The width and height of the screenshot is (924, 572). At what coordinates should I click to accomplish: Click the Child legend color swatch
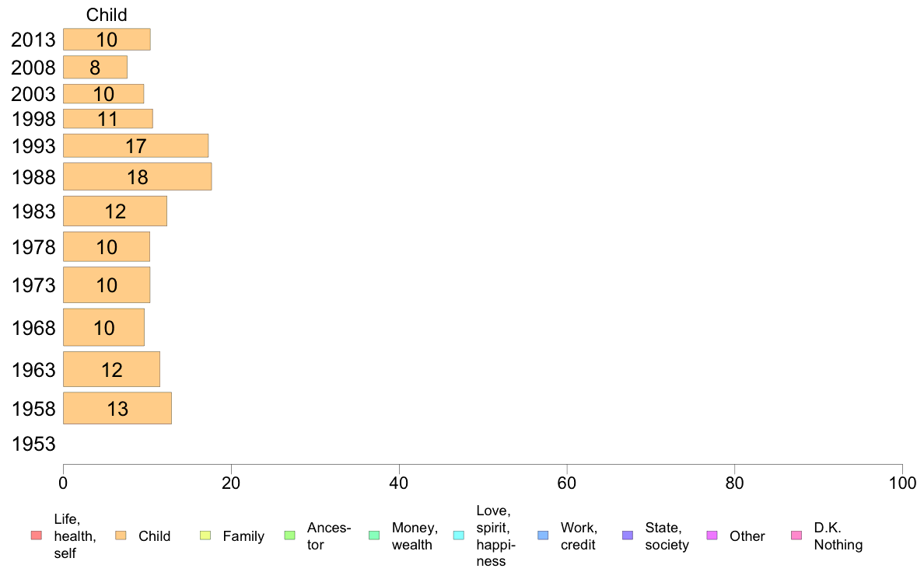(x=121, y=535)
